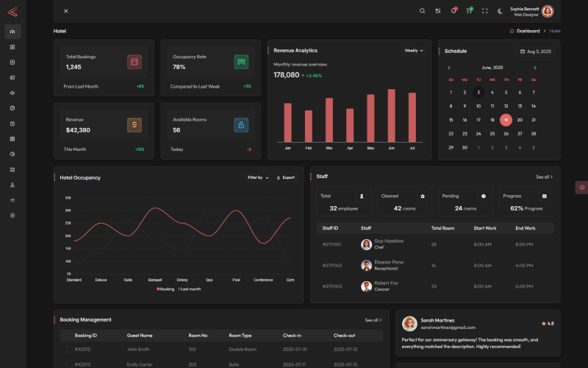Click See all in the Staff panel
Image resolution: width=588 pixels, height=368 pixels.
(544, 177)
